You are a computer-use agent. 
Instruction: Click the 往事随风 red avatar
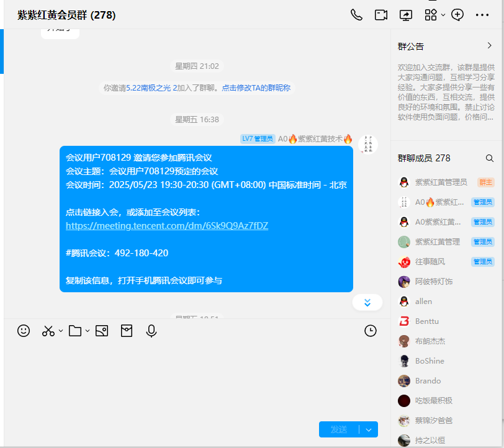404,262
